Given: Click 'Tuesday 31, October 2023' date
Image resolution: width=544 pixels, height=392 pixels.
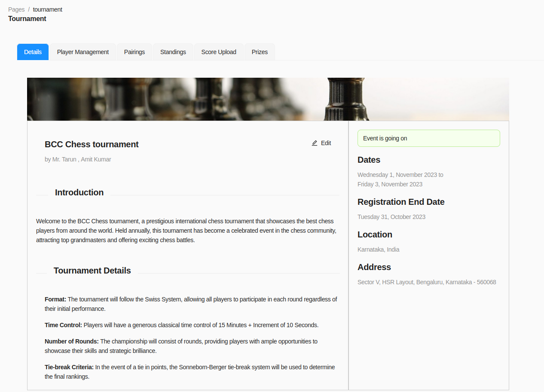Looking at the screenshot, I should pos(391,217).
